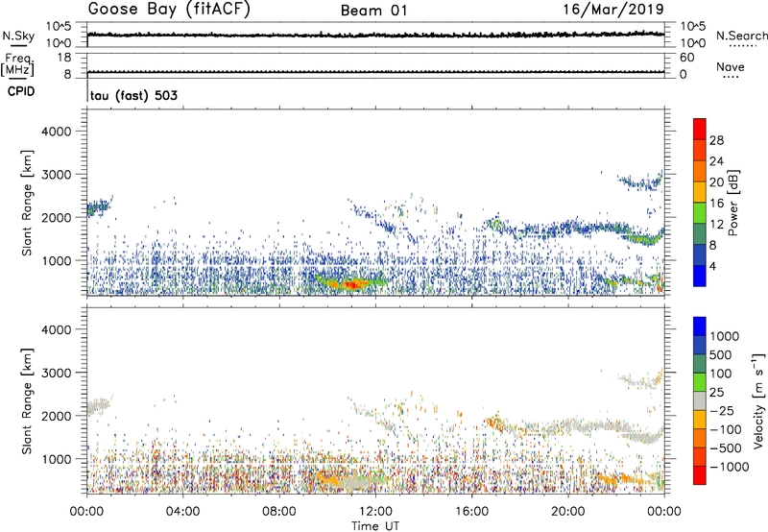Click the power colorbar "16" tick label
The width and height of the screenshot is (768, 532).
click(716, 204)
